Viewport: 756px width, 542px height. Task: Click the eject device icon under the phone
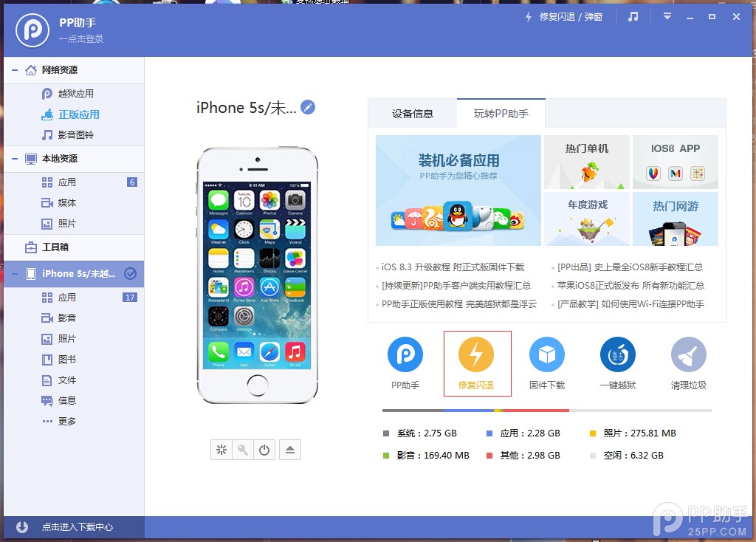coord(290,450)
